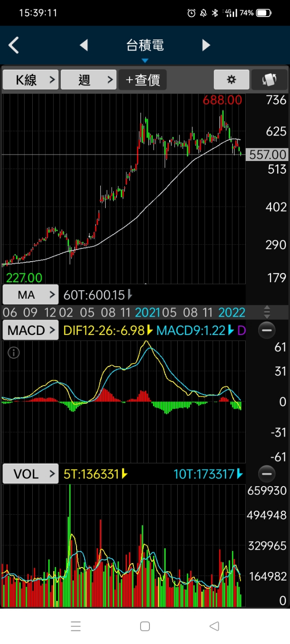Tap the rotate screen icon
The height and width of the screenshot is (644, 290).
point(269,80)
